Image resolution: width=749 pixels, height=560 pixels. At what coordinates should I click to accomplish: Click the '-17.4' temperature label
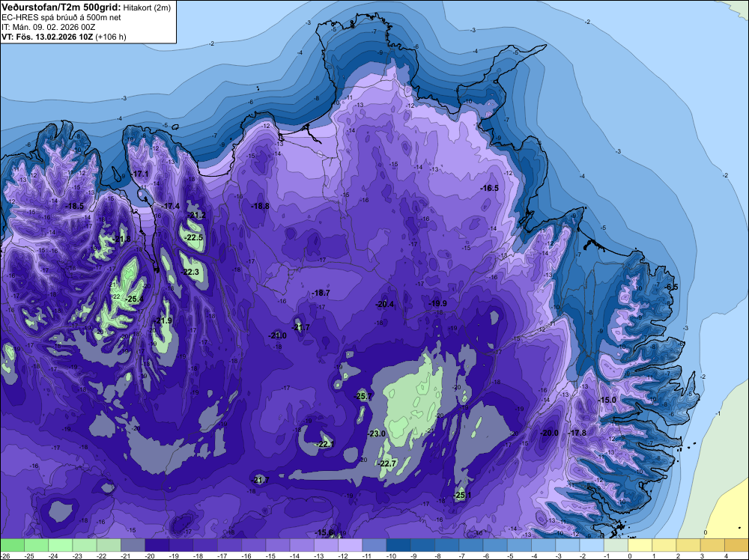171,206
